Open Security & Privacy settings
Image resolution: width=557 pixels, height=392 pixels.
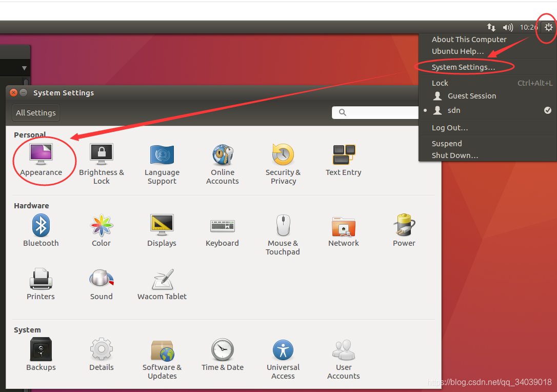tap(283, 164)
